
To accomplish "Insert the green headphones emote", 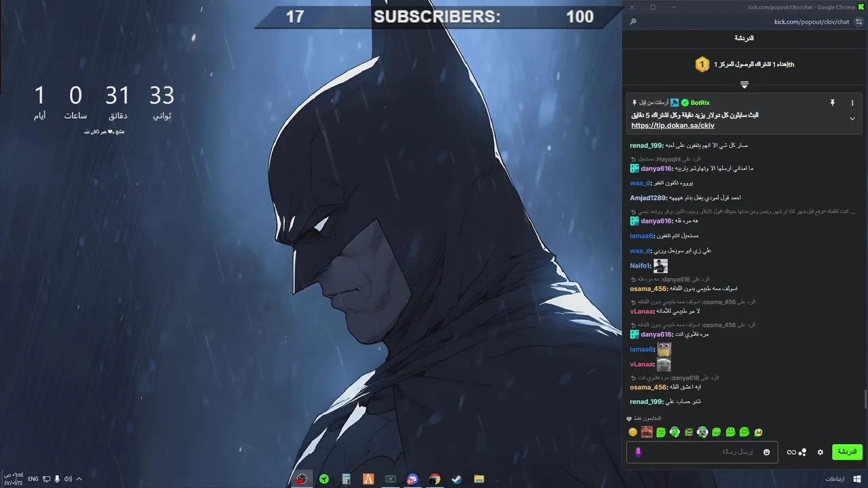I will click(675, 432).
